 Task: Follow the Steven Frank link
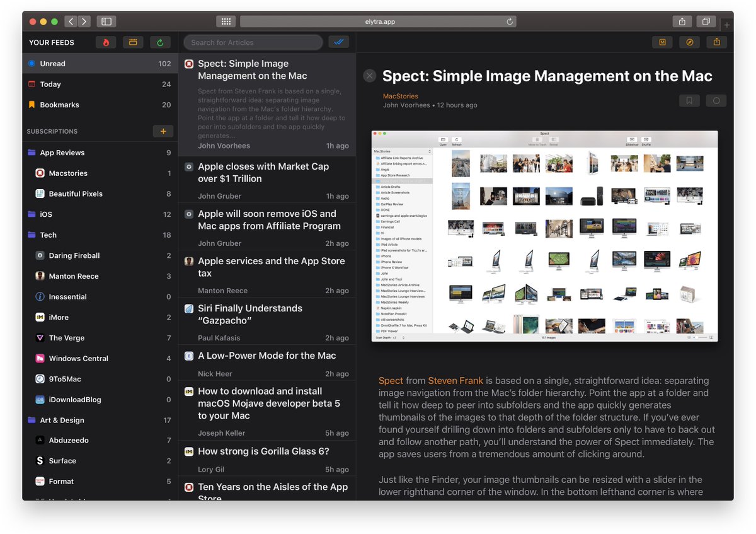[x=455, y=381]
